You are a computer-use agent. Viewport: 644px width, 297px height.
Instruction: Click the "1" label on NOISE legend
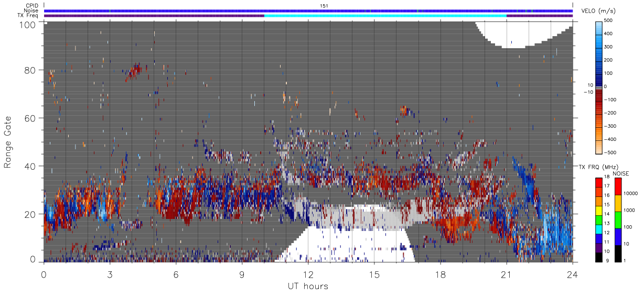[x=625, y=261]
